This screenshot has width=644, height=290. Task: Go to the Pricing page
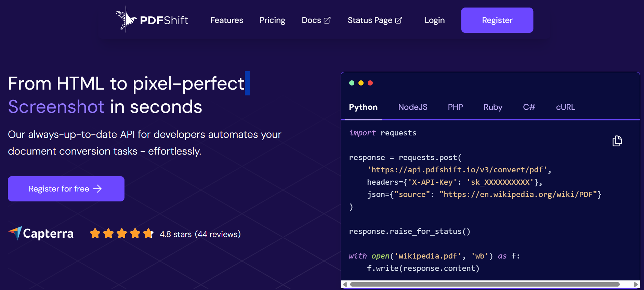point(272,20)
